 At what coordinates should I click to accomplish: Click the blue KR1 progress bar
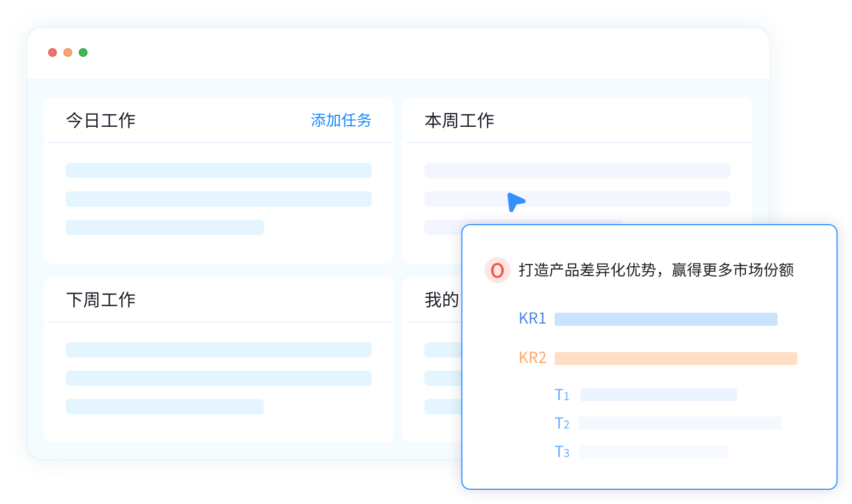pos(666,319)
